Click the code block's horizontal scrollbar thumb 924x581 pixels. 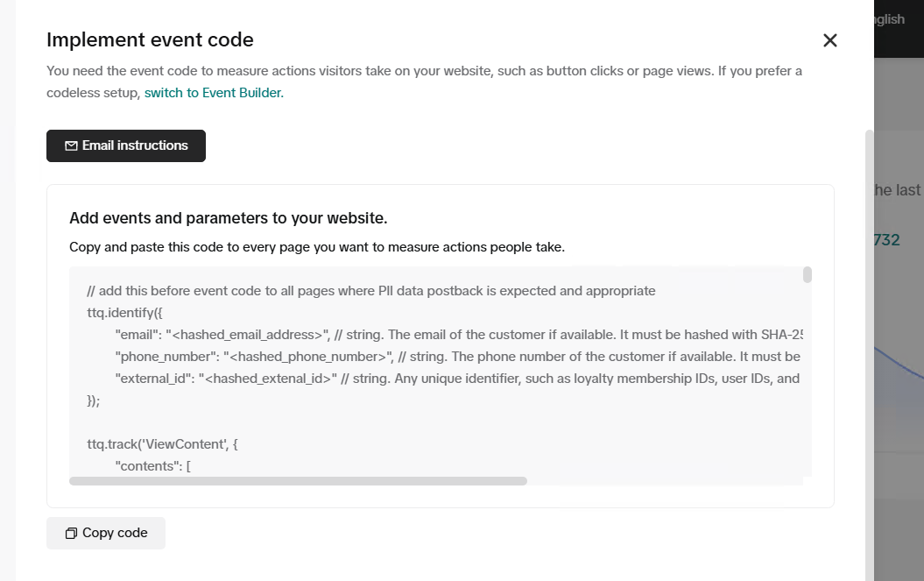(298, 481)
